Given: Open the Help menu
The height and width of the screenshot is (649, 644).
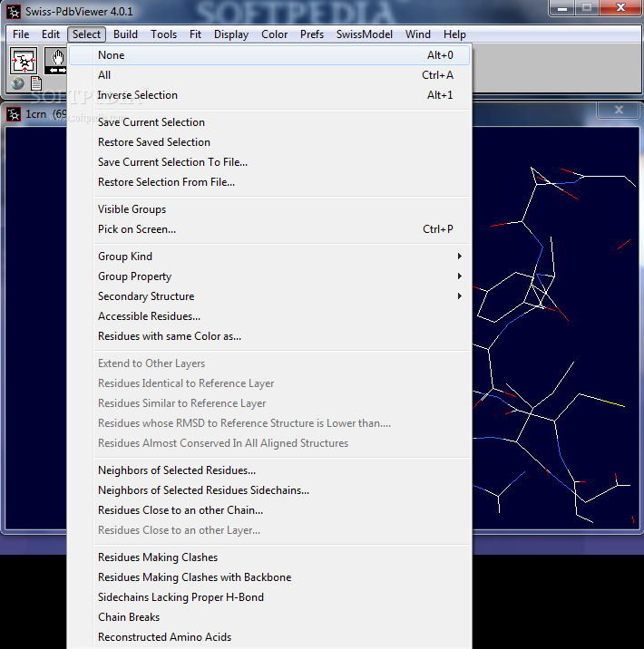Looking at the screenshot, I should click(454, 34).
